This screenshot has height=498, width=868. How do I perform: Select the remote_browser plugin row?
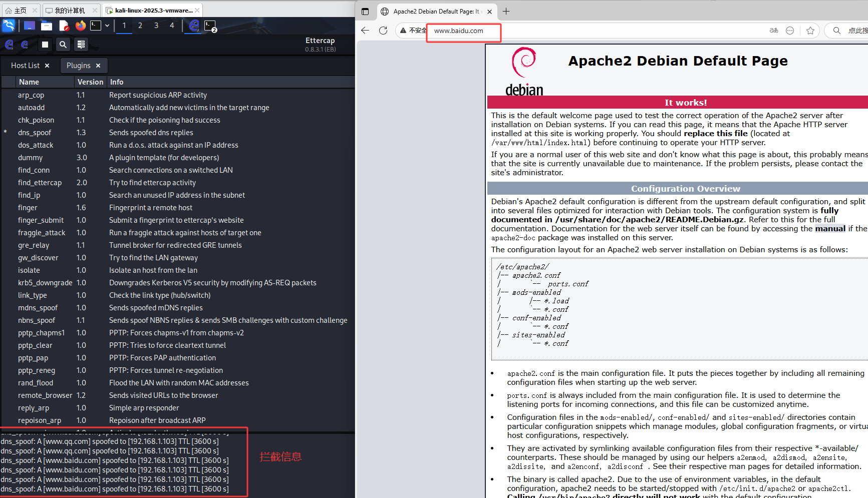[178, 395]
